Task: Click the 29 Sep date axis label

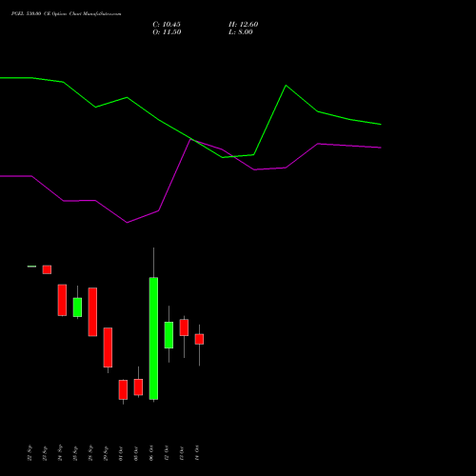Action: click(x=106, y=453)
